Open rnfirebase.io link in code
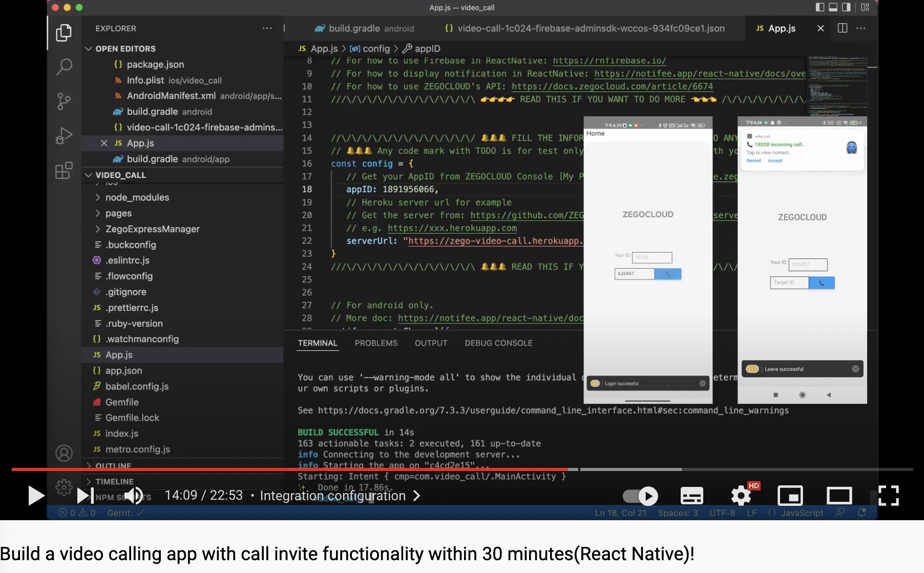 click(610, 60)
